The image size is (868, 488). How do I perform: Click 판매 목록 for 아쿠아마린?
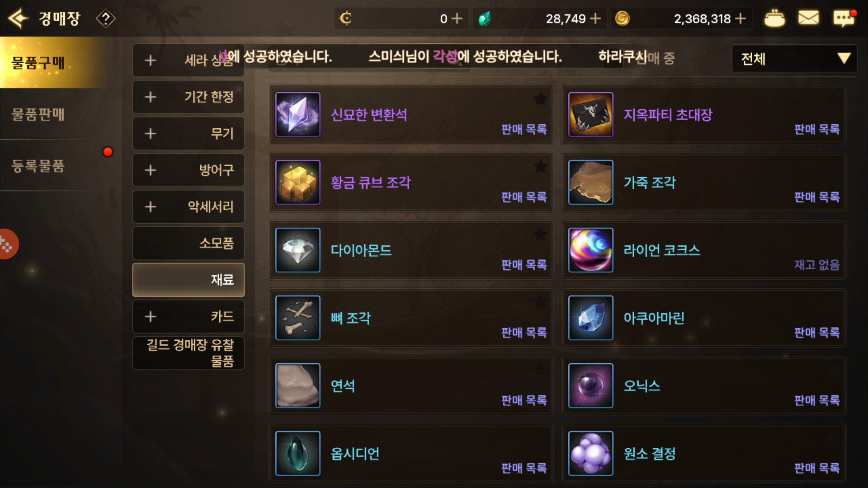point(817,333)
